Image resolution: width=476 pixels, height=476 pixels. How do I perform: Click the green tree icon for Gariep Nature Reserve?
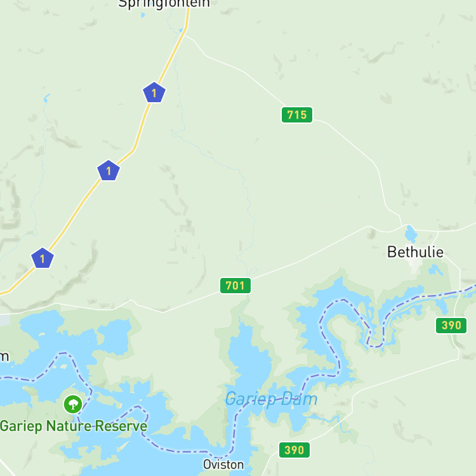[73, 404]
